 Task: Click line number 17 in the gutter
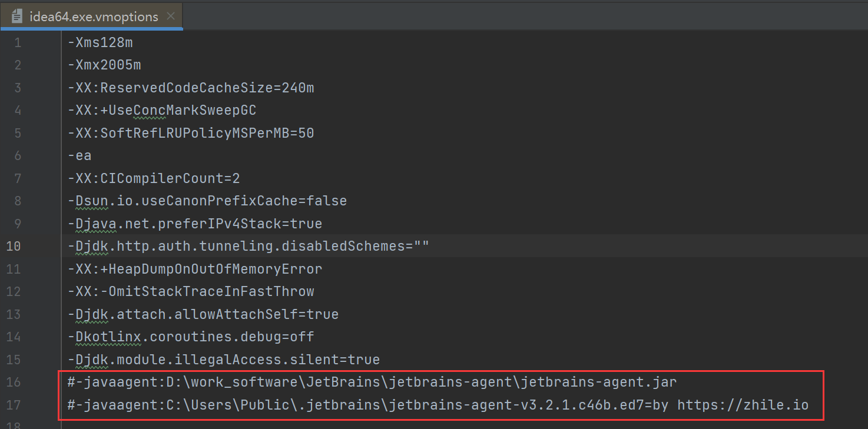pos(14,405)
